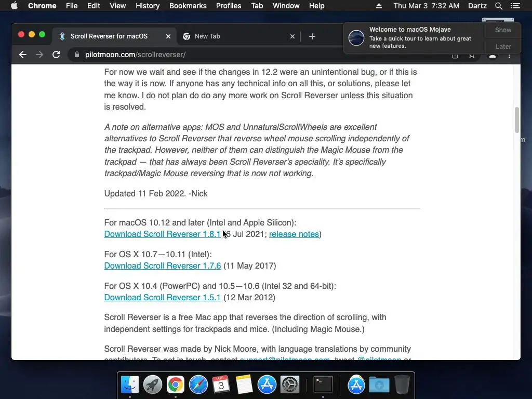
Task: Download Scroll Reverser 1.7.6
Action: pos(163,265)
